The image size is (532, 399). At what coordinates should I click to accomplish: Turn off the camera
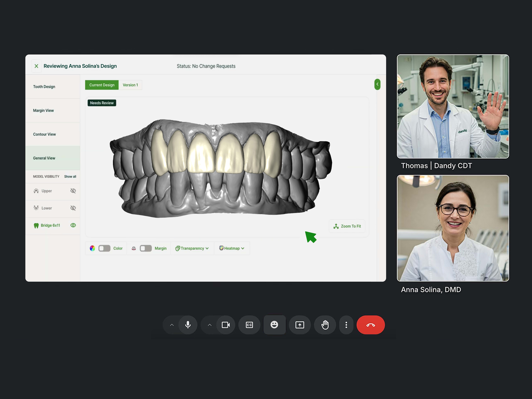[226, 325]
